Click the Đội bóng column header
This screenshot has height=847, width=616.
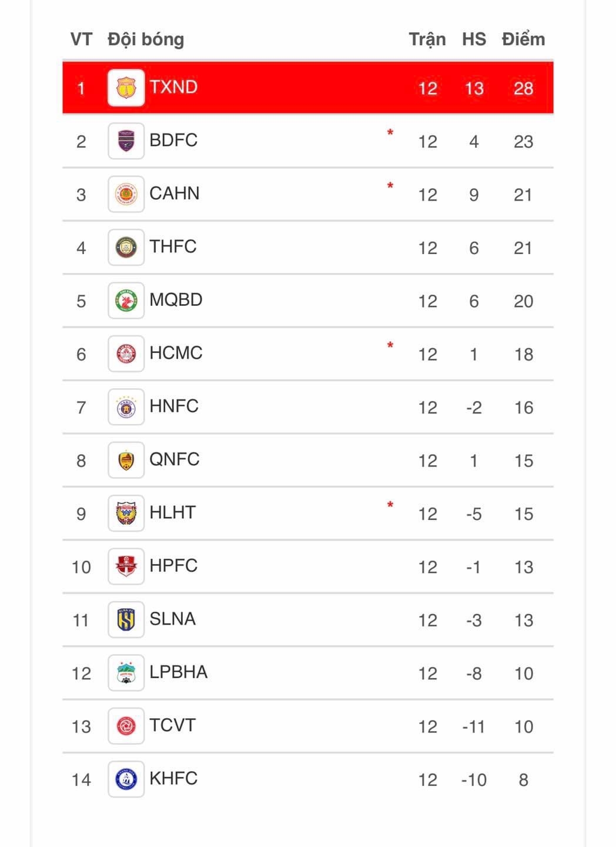146,39
